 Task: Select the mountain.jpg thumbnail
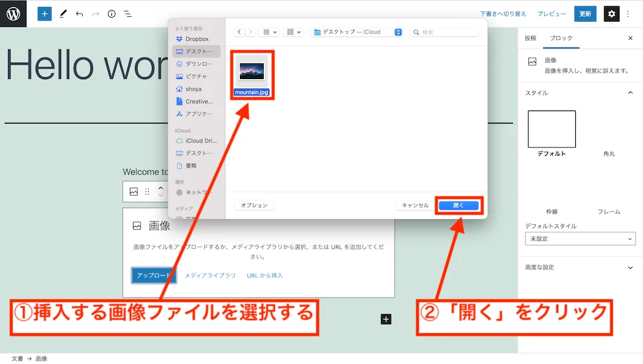tap(252, 72)
